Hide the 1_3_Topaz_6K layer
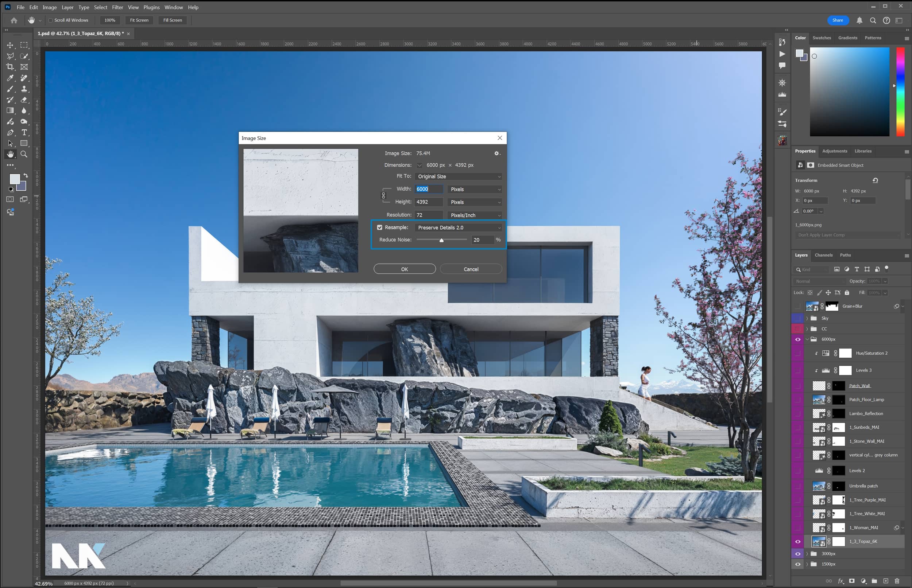Viewport: 912px width, 588px height. [x=798, y=541]
